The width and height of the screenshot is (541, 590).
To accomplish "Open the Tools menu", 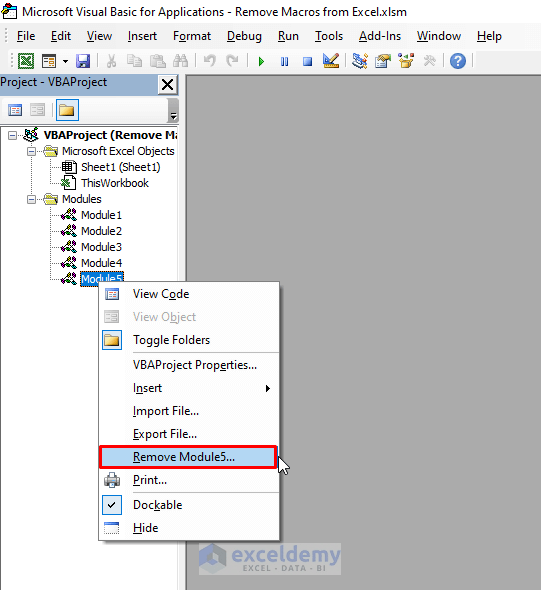I will click(329, 36).
